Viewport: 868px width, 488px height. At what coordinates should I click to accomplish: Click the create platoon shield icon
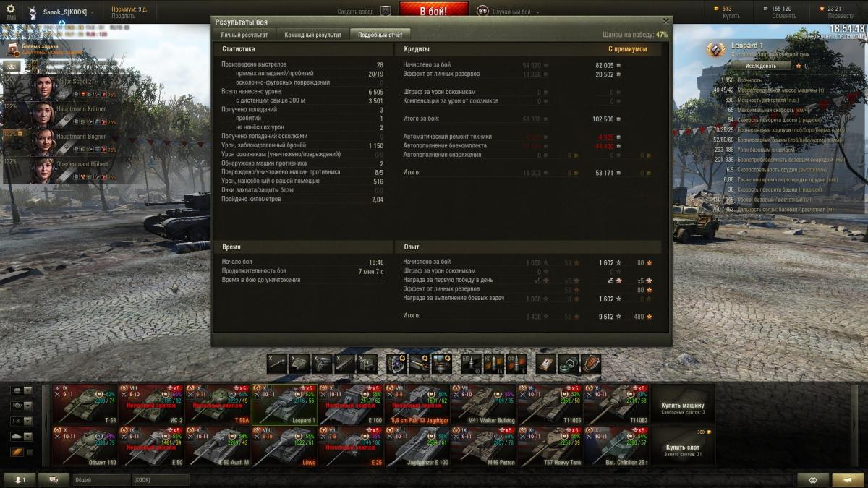(x=386, y=12)
